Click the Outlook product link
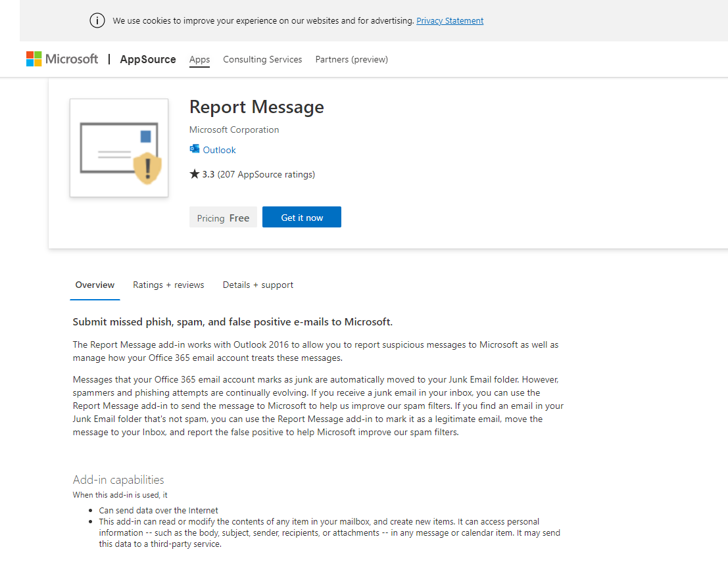The image size is (728, 564). 219,150
